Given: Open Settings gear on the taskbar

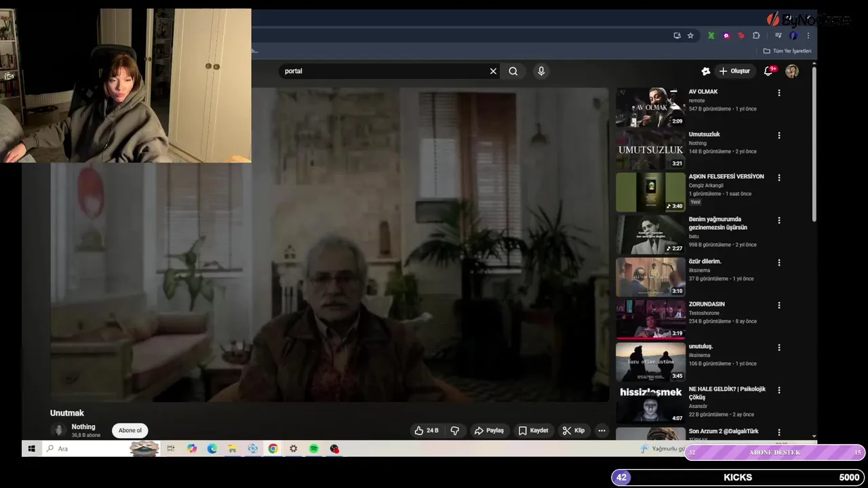Looking at the screenshot, I should [x=293, y=449].
